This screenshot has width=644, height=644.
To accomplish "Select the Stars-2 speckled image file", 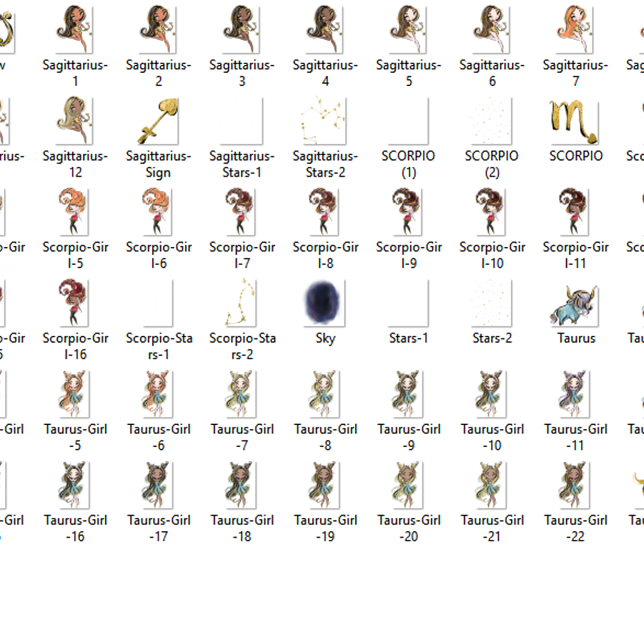I will (x=492, y=303).
